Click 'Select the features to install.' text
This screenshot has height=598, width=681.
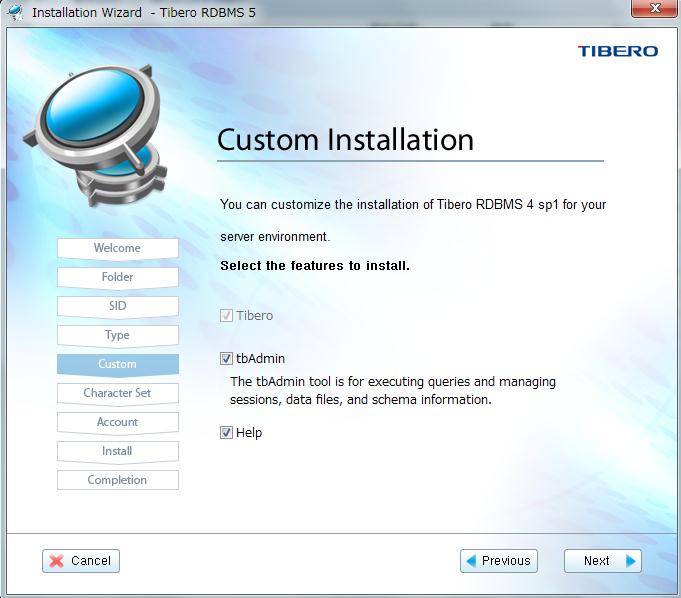(315, 265)
